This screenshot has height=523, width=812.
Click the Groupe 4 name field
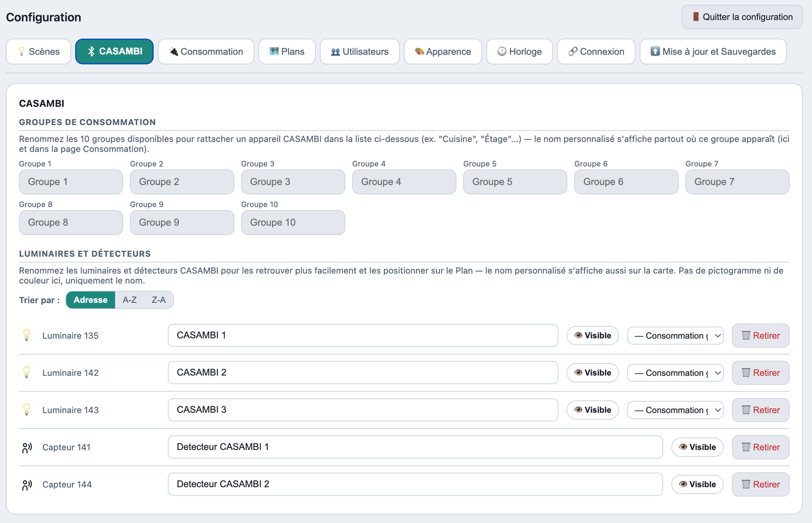coord(404,182)
